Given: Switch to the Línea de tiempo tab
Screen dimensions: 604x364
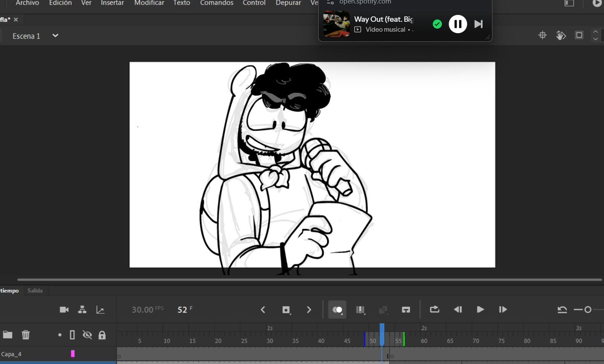Looking at the screenshot, I should pos(9,290).
